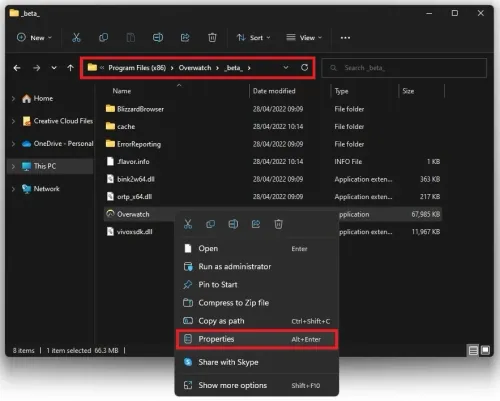Click the Delete icon in the context menu
This screenshot has height=401, width=500.
278,224
